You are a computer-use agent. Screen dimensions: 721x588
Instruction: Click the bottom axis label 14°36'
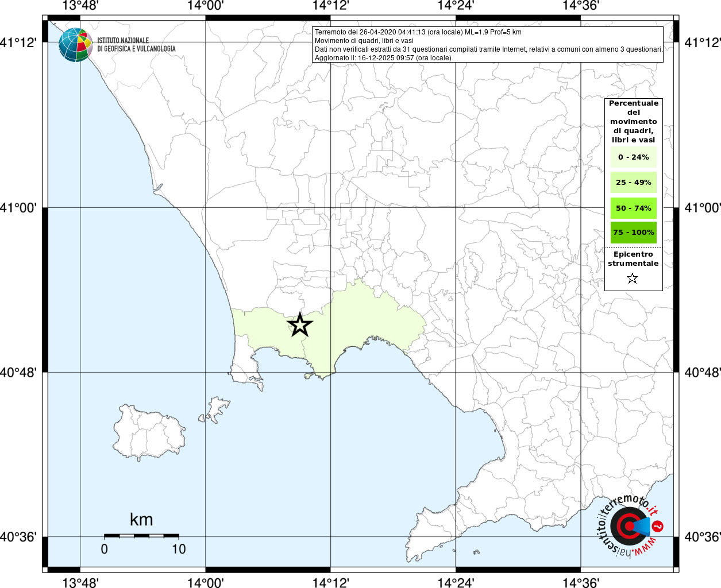coord(581,583)
